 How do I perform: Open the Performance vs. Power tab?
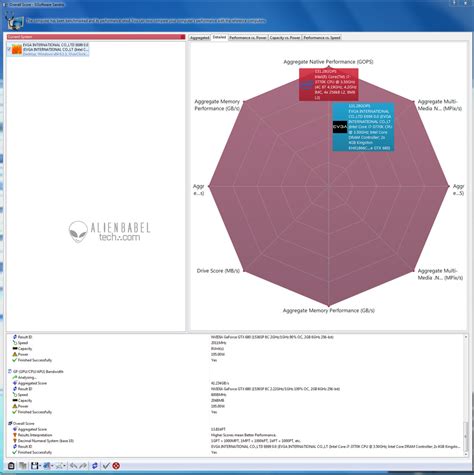tap(248, 38)
